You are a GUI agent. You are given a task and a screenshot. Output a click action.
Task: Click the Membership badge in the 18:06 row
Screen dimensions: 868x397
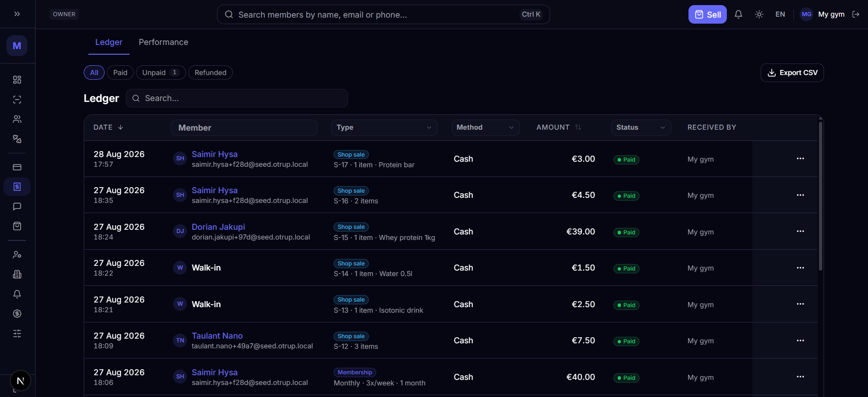pyautogui.click(x=355, y=372)
